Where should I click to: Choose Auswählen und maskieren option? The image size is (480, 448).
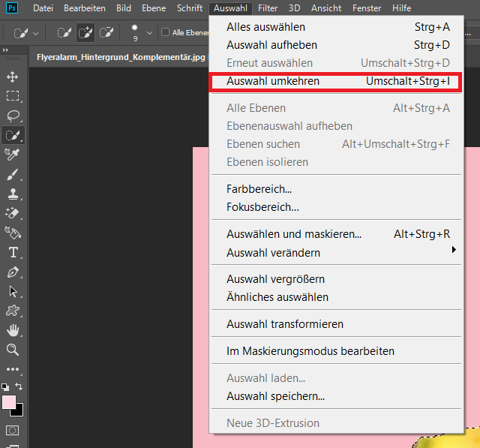tap(294, 234)
